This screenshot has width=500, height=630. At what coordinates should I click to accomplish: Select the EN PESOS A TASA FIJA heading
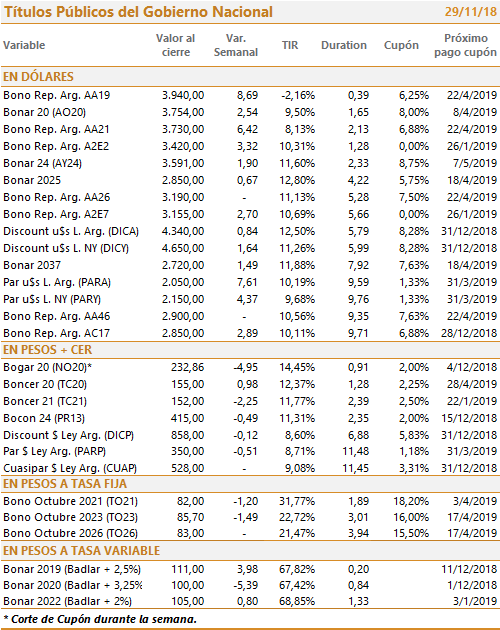tap(65, 484)
